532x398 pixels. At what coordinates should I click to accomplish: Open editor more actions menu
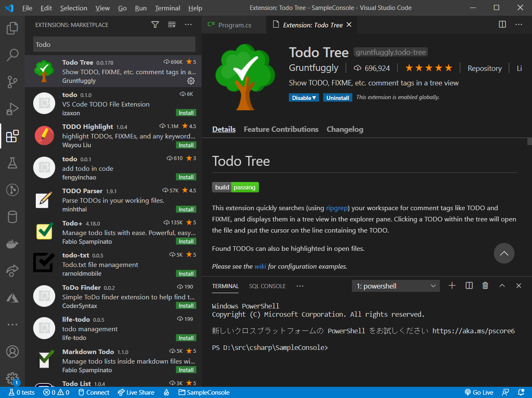519,24
